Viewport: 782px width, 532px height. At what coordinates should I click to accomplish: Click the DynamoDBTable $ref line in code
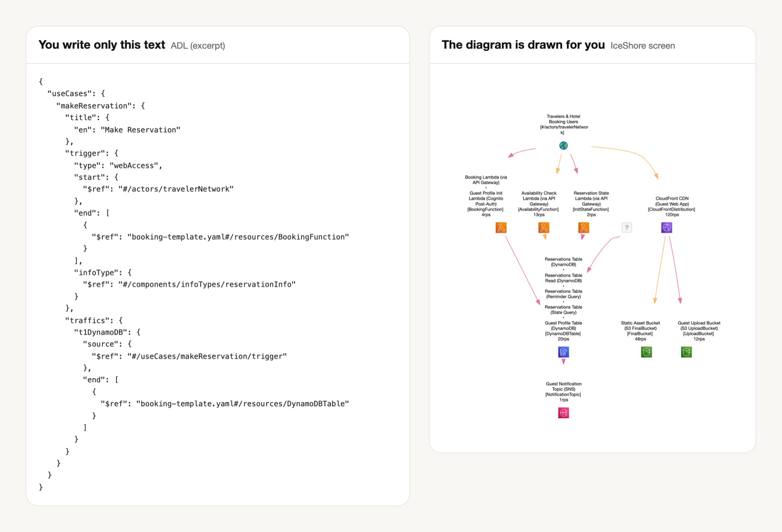[225, 404]
